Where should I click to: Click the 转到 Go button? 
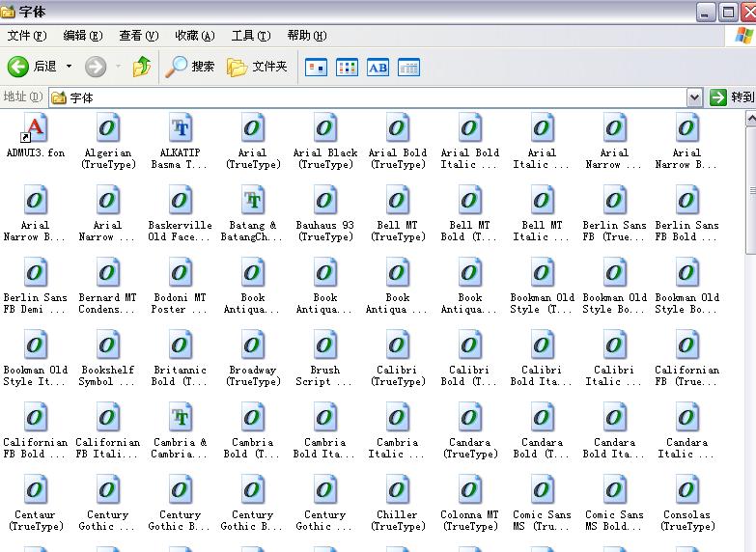732,97
